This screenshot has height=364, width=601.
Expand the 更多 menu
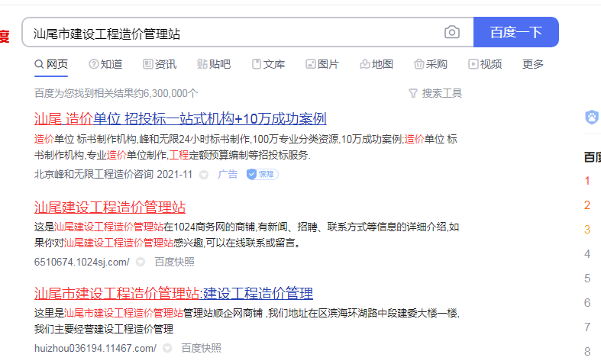tap(533, 64)
